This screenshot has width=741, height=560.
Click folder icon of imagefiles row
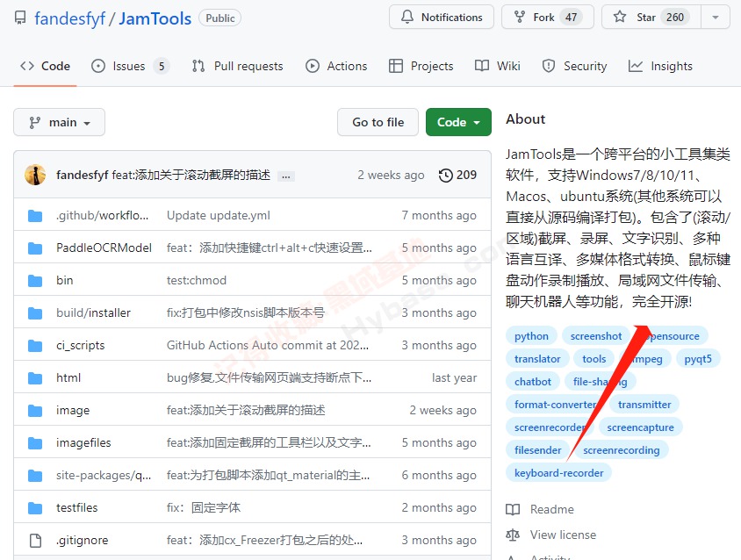(35, 443)
